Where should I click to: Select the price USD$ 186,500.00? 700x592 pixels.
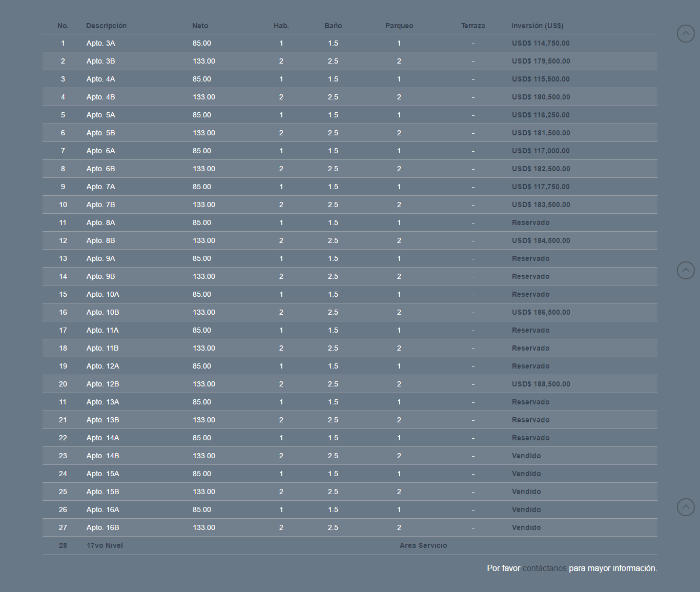tap(541, 313)
